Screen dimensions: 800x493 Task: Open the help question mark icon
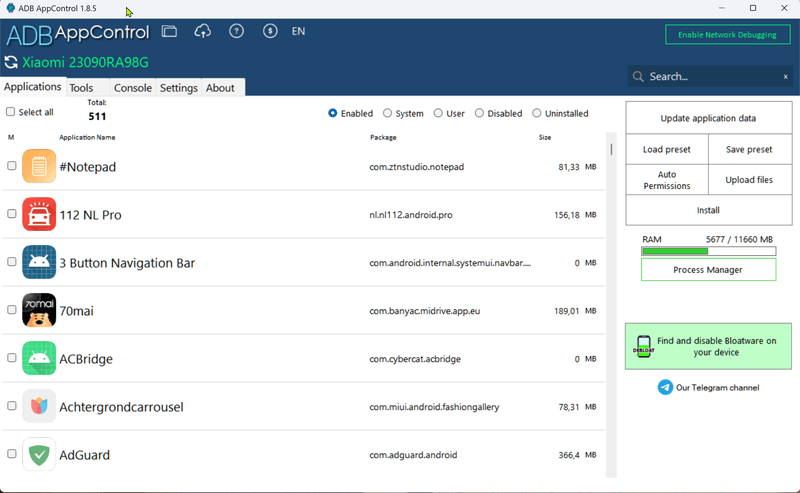236,32
